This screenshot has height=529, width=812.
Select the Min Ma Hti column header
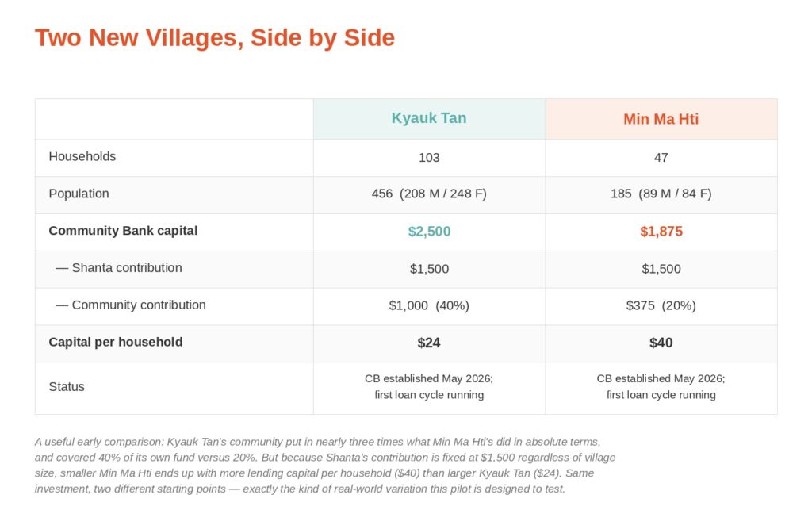[661, 119]
